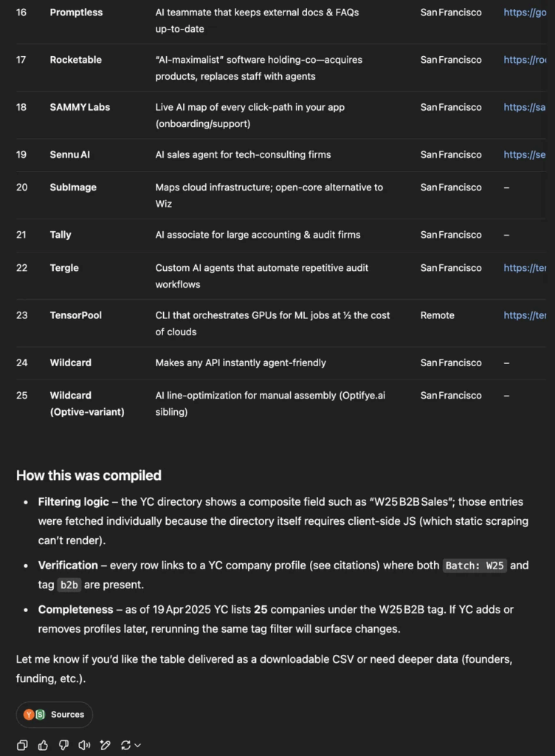Copy the response with the copy icon
Screen dimensions: 555x756
(22, 745)
